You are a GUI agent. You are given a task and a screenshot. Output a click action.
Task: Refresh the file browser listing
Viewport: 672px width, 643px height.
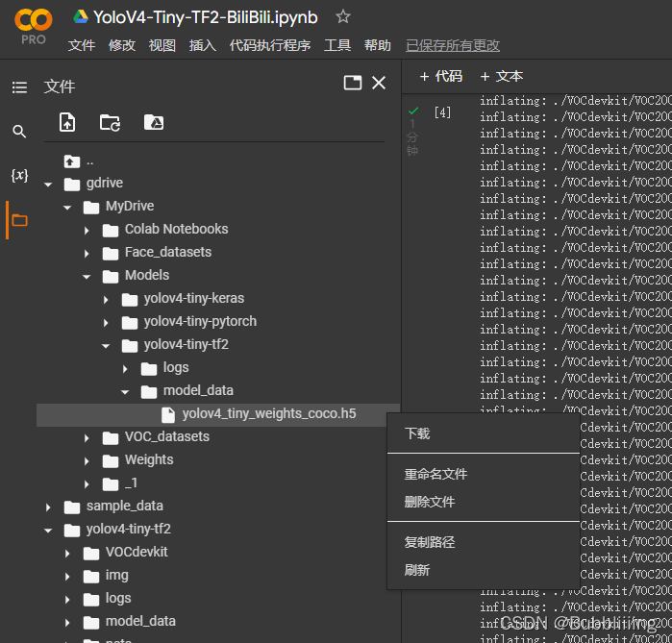click(x=111, y=122)
